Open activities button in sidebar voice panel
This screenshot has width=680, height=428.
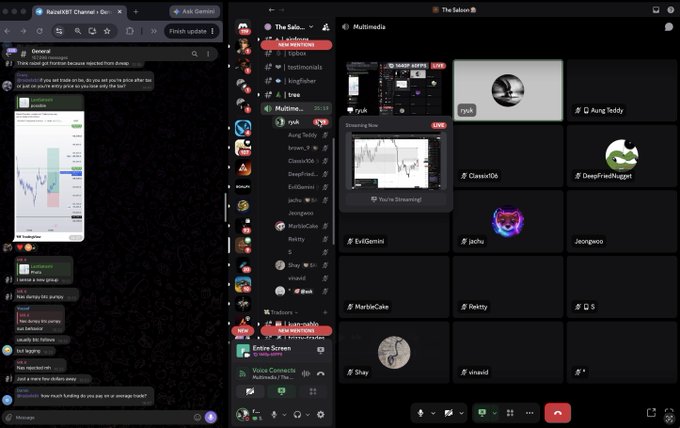[313, 392]
